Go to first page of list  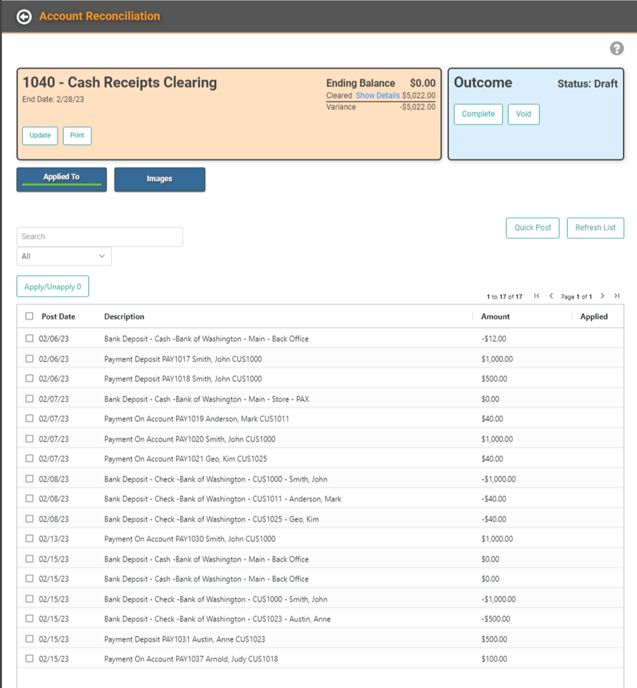point(537,296)
